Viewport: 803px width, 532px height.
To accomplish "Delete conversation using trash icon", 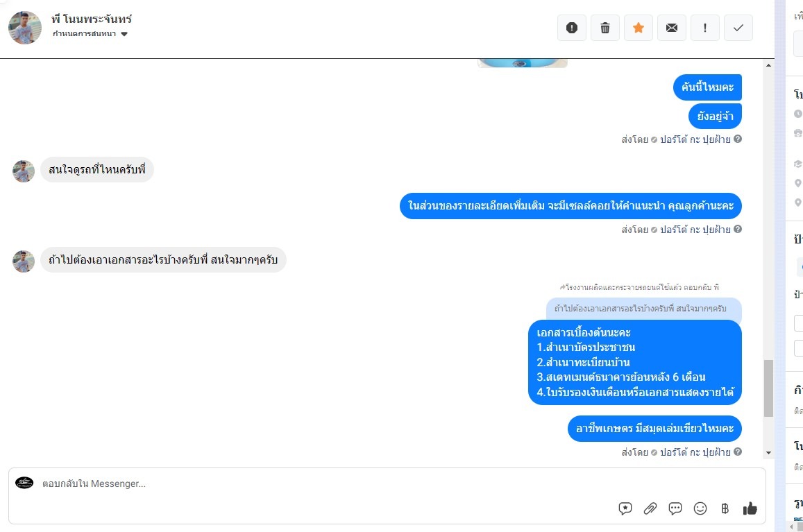I will (x=605, y=28).
